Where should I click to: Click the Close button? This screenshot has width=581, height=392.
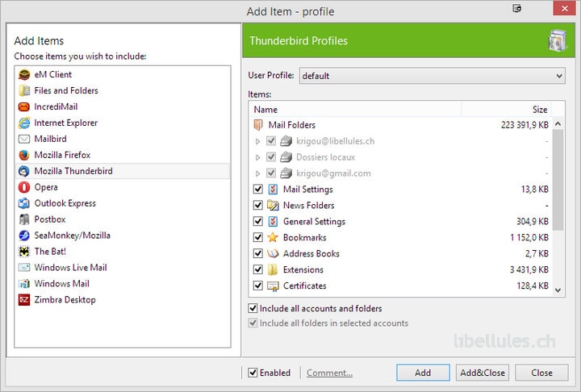coord(541,373)
